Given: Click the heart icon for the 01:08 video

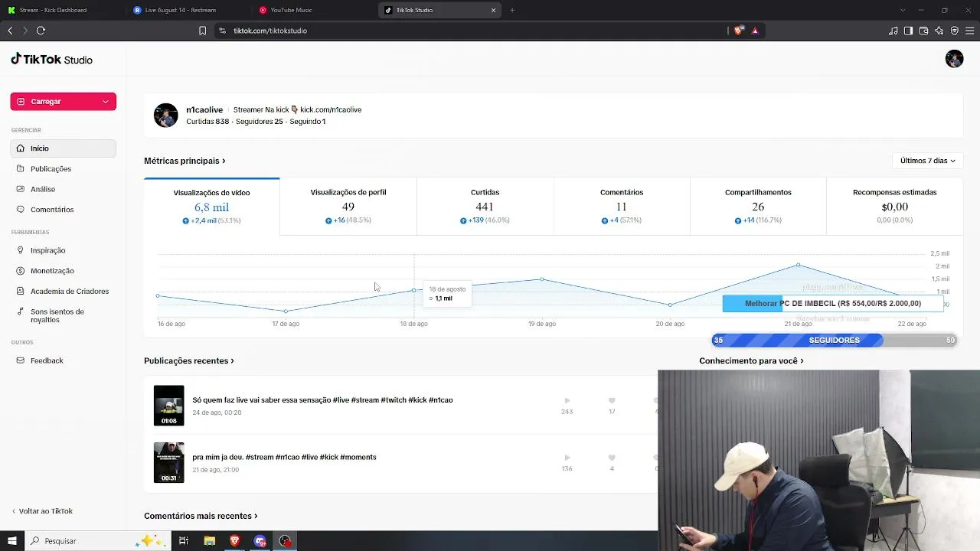Looking at the screenshot, I should pyautogui.click(x=612, y=400).
